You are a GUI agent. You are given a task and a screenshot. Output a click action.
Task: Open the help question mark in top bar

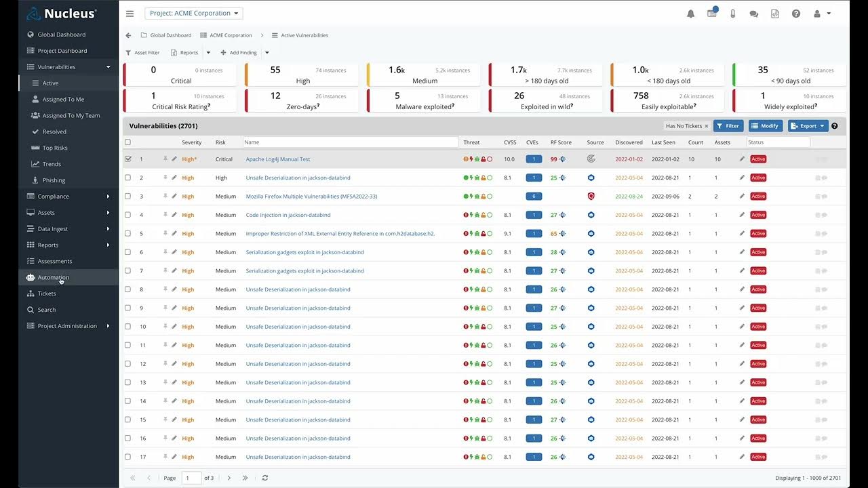(796, 14)
